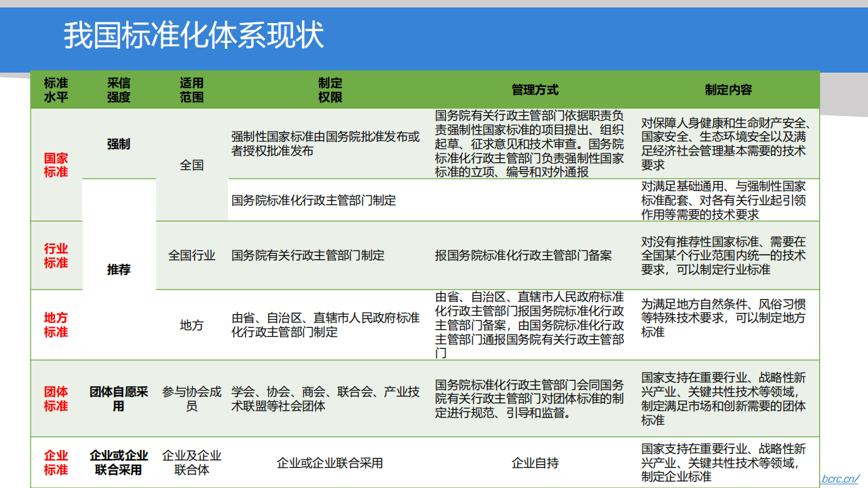Click the 行业标准 row label
868x488 pixels.
(x=56, y=255)
